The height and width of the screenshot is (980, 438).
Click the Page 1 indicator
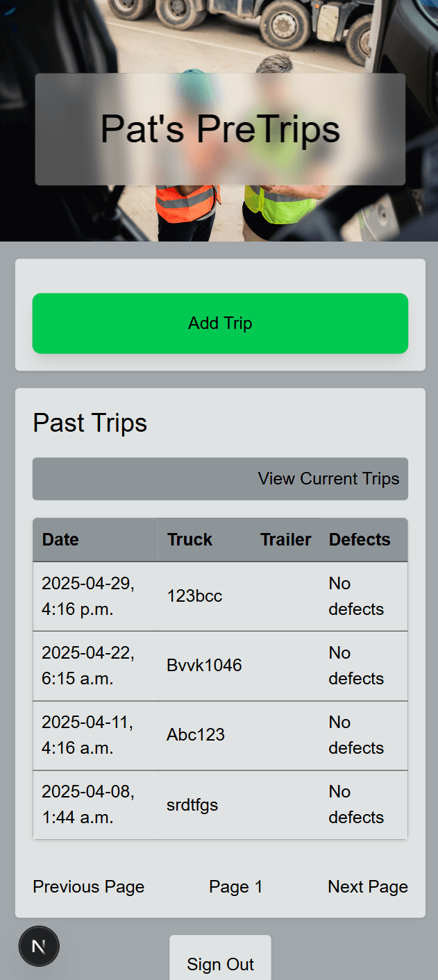(x=236, y=887)
